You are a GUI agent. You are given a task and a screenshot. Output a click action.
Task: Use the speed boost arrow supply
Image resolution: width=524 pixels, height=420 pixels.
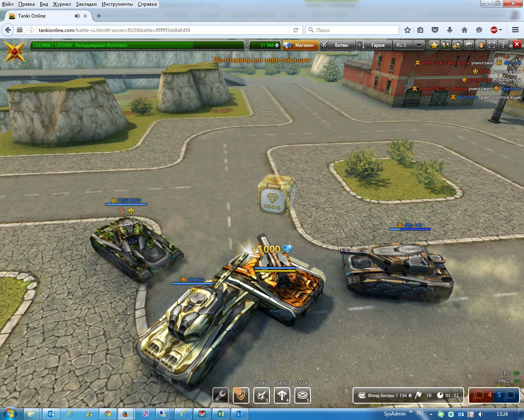point(282,395)
